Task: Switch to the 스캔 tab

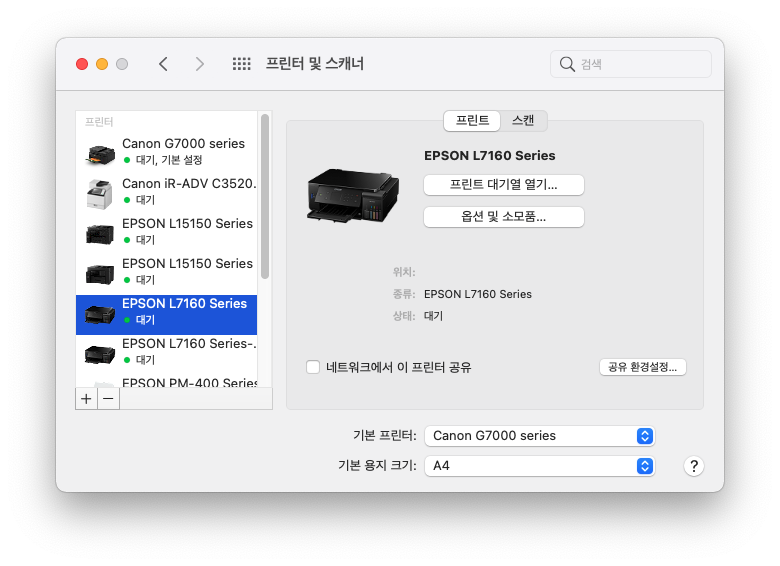Action: pos(523,121)
